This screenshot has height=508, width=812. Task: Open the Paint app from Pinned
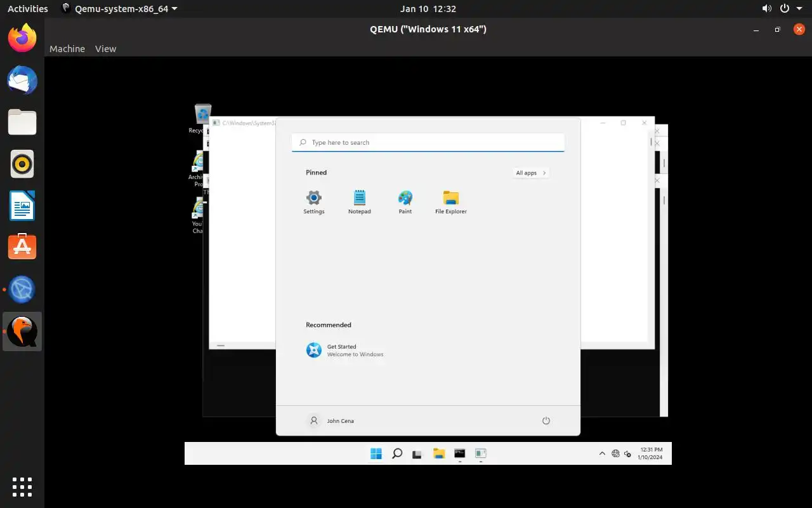point(405,203)
